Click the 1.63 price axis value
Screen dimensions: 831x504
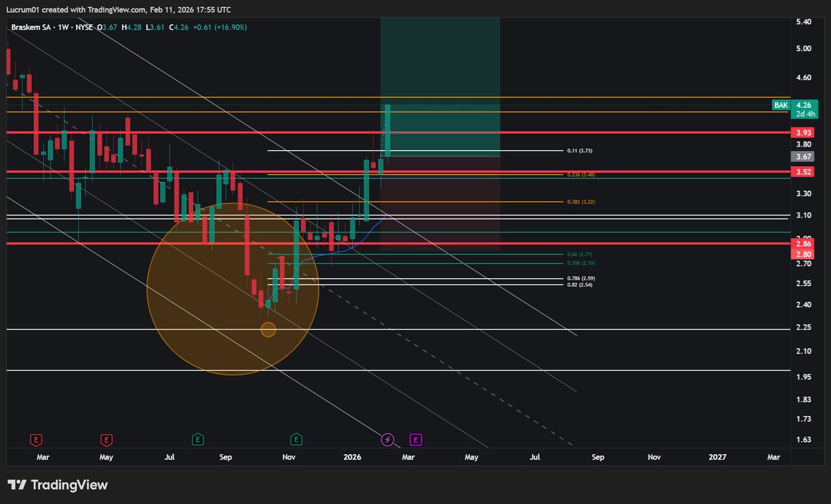pyautogui.click(x=803, y=440)
